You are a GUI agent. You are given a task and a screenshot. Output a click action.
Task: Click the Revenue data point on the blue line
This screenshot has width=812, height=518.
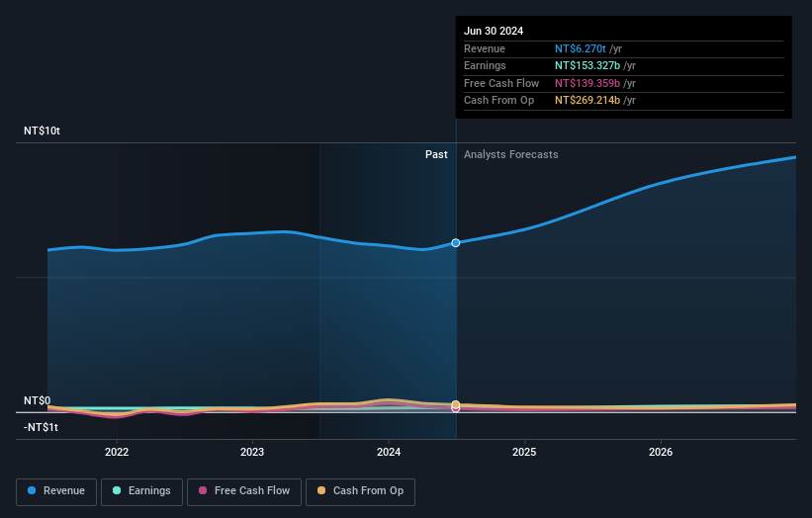pyautogui.click(x=456, y=243)
